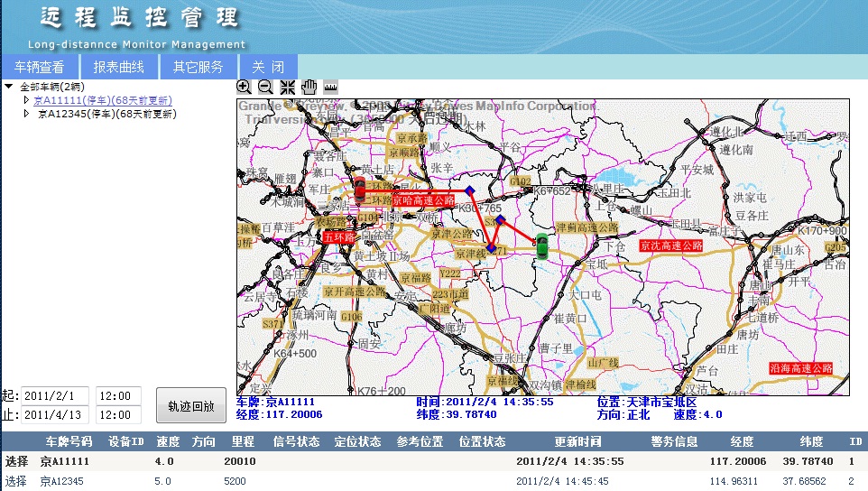Click the 京A12345 plate cell in table
This screenshot has height=491, width=868.
61,481
